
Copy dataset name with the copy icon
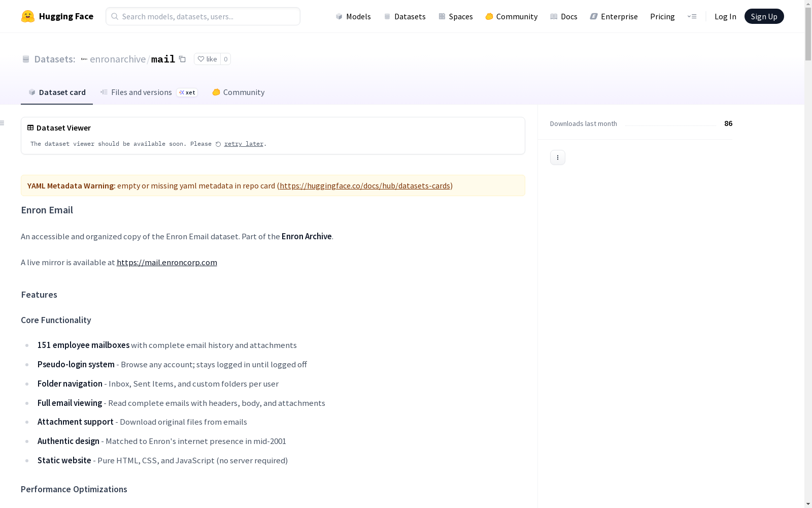coord(182,59)
